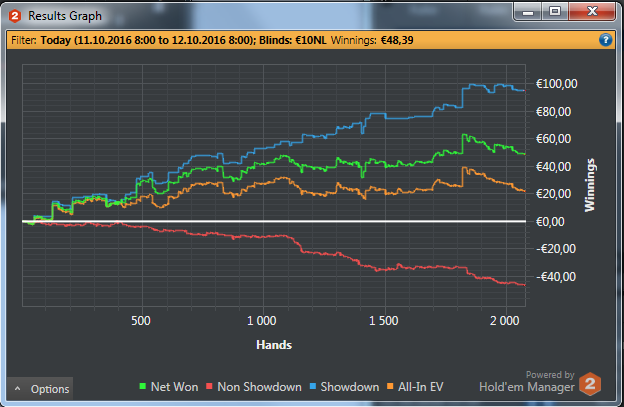This screenshot has width=624, height=407.
Task: Click the 1 500 hands axis label
Action: 383,321
